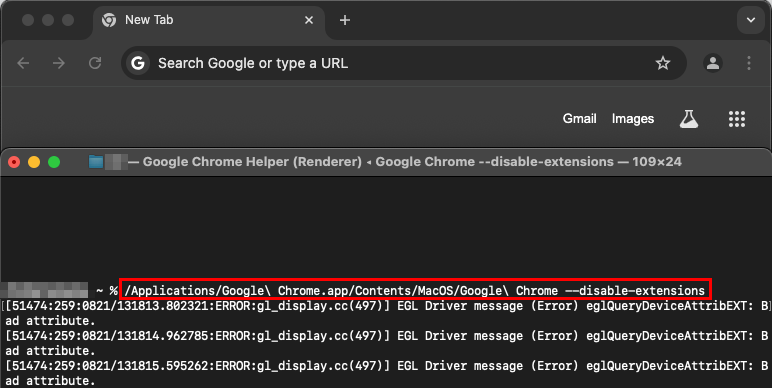
Task: Click Chrome's back navigation arrow
Action: [23, 63]
